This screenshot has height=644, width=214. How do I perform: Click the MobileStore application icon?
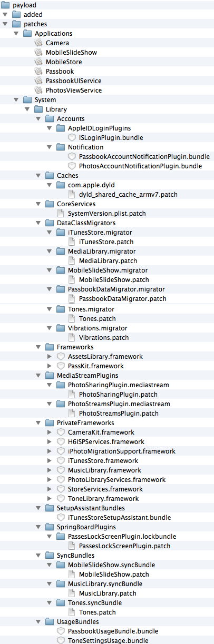(x=38, y=62)
